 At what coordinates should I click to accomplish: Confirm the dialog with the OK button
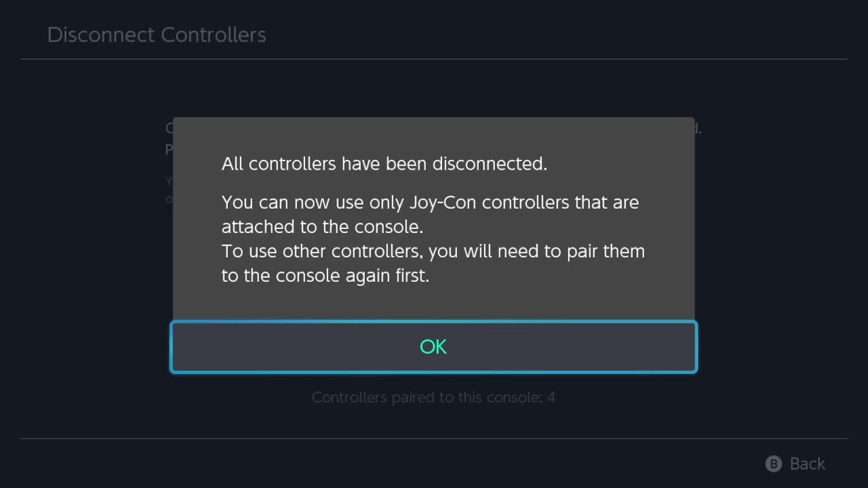click(433, 346)
